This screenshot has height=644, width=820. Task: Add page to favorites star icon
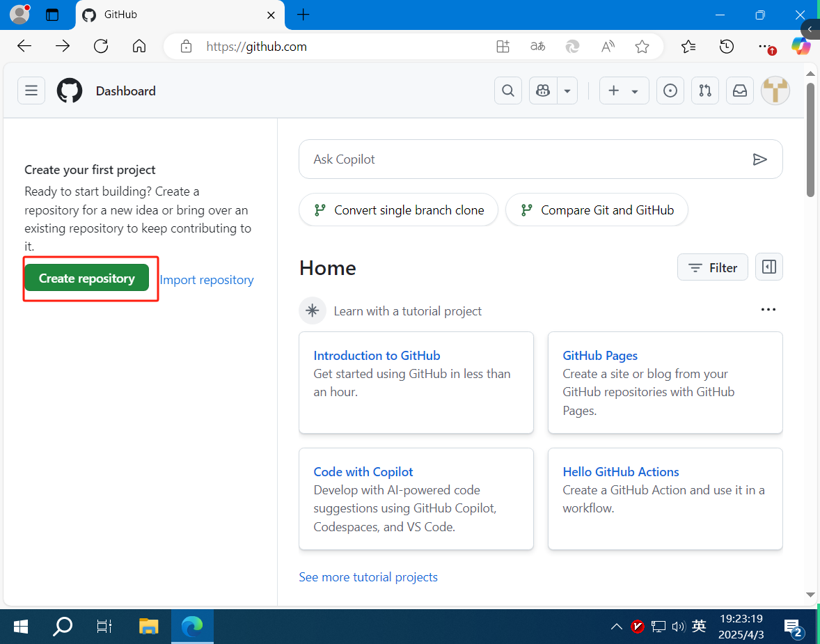pyautogui.click(x=642, y=47)
